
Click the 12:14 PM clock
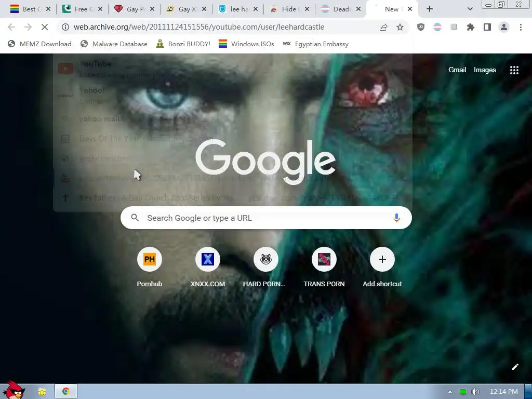pyautogui.click(x=504, y=392)
